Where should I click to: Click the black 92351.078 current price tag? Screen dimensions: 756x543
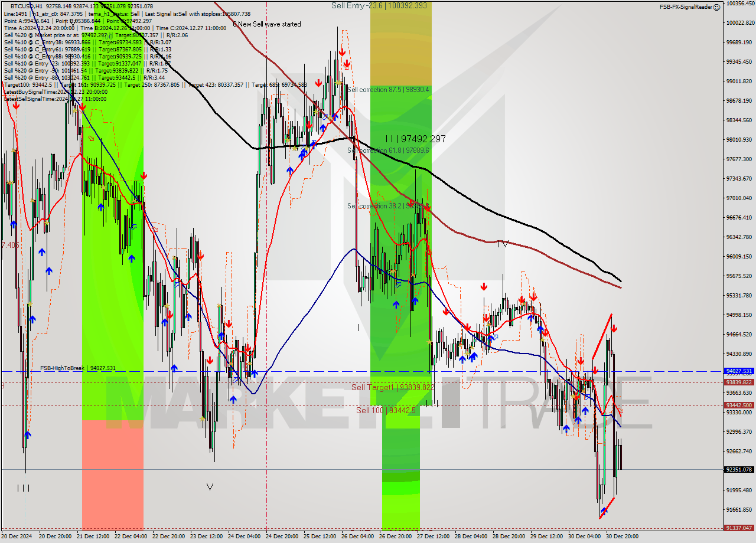click(738, 470)
